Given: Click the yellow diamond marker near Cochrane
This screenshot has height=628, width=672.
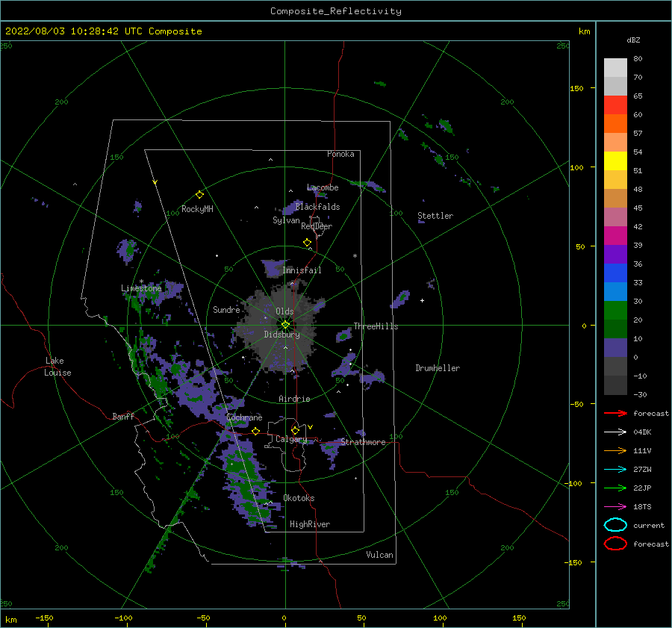Looking at the screenshot, I should [x=256, y=431].
